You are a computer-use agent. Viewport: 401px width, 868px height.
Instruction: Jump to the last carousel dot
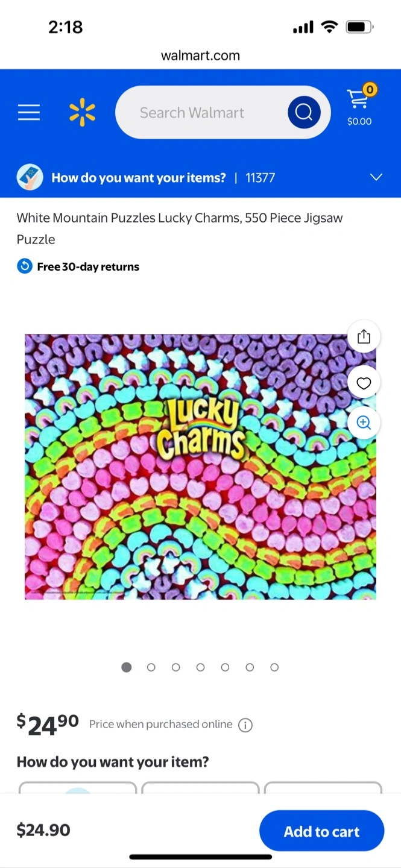point(274,667)
